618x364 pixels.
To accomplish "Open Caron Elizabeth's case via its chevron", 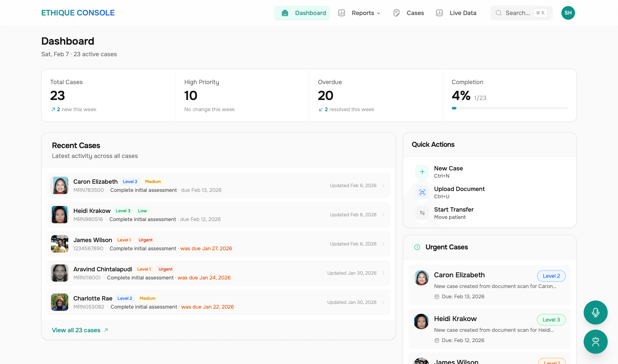I will pos(383,186).
